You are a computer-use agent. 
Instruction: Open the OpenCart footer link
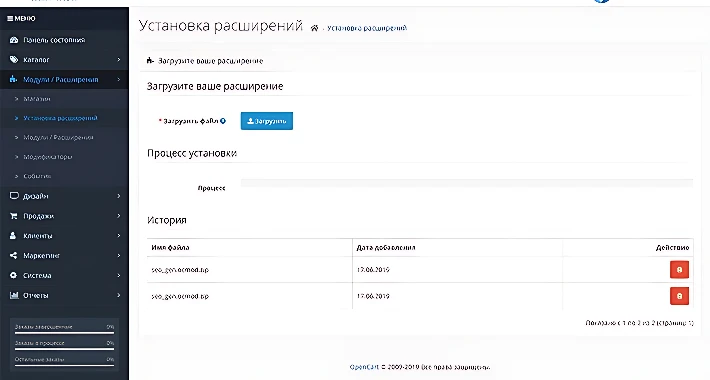click(364, 367)
